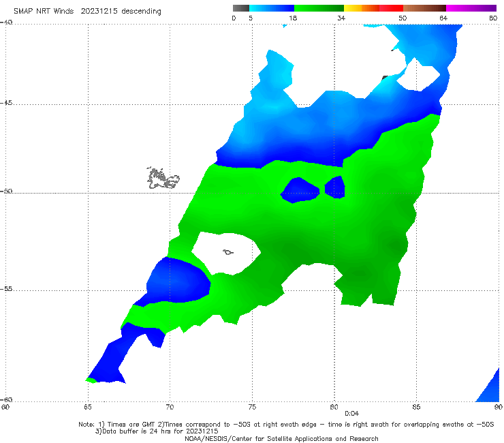Click the -55 latitude axis label
The width and height of the screenshot is (504, 443).
pos(6,288)
